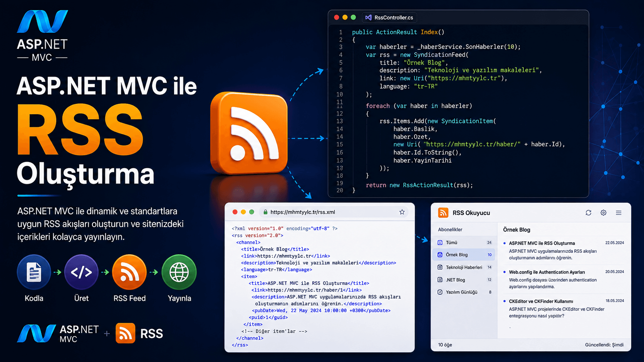Viewport: 644px width, 362px height.
Task: Bookmark the page with the star icon
Action: click(x=402, y=212)
